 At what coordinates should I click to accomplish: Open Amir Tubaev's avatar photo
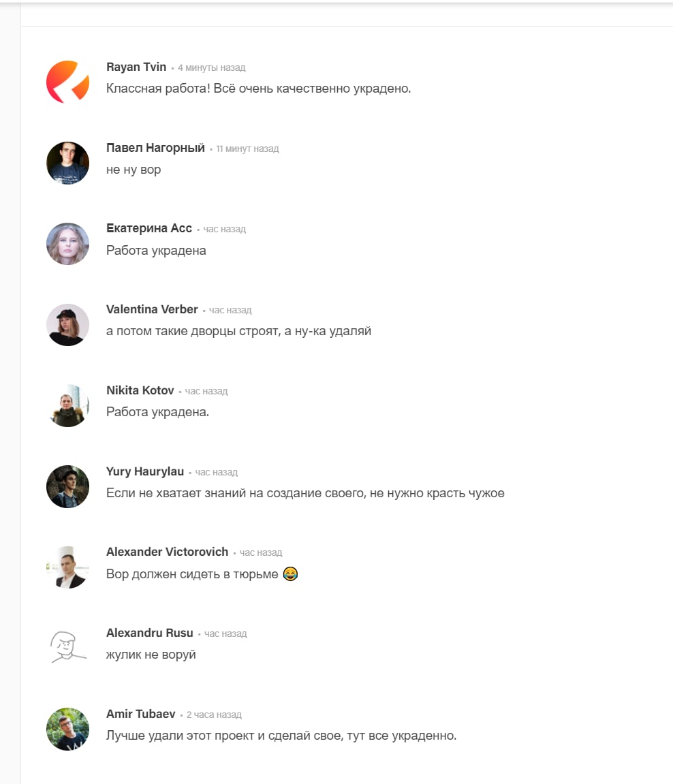point(67,729)
